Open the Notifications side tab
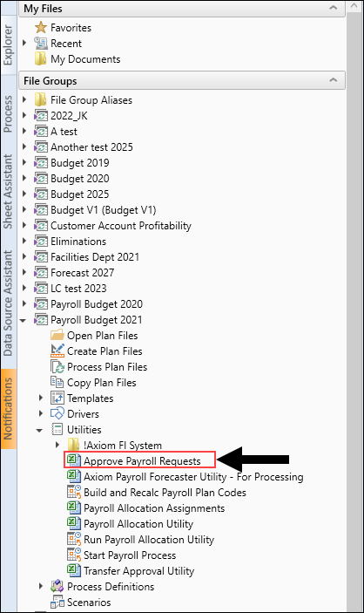The width and height of the screenshot is (364, 613). click(8, 409)
